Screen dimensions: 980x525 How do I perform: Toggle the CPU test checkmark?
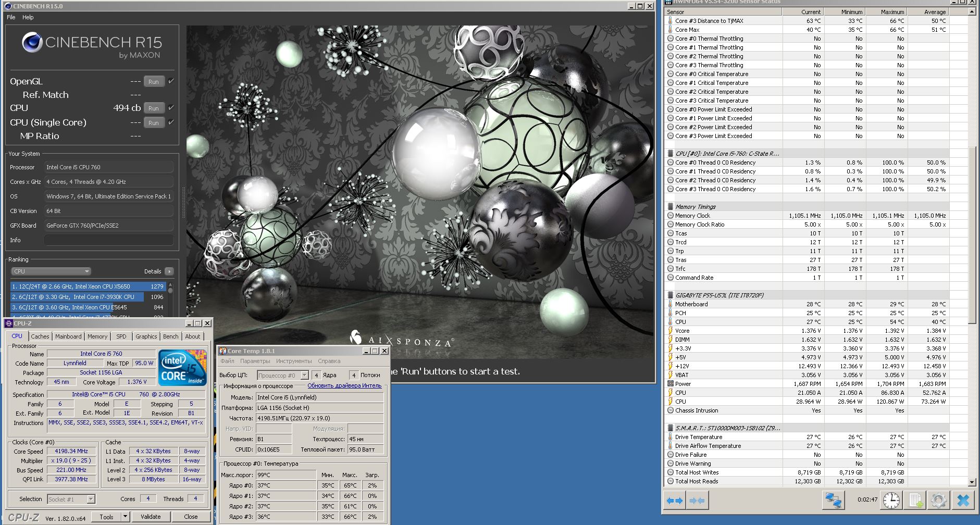tap(171, 108)
